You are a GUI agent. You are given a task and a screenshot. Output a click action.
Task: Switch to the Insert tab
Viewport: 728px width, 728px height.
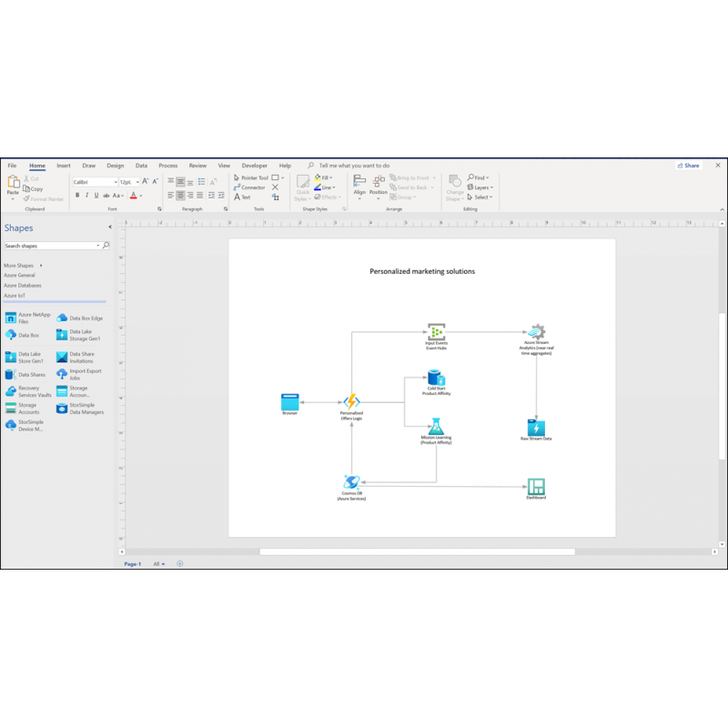(64, 166)
